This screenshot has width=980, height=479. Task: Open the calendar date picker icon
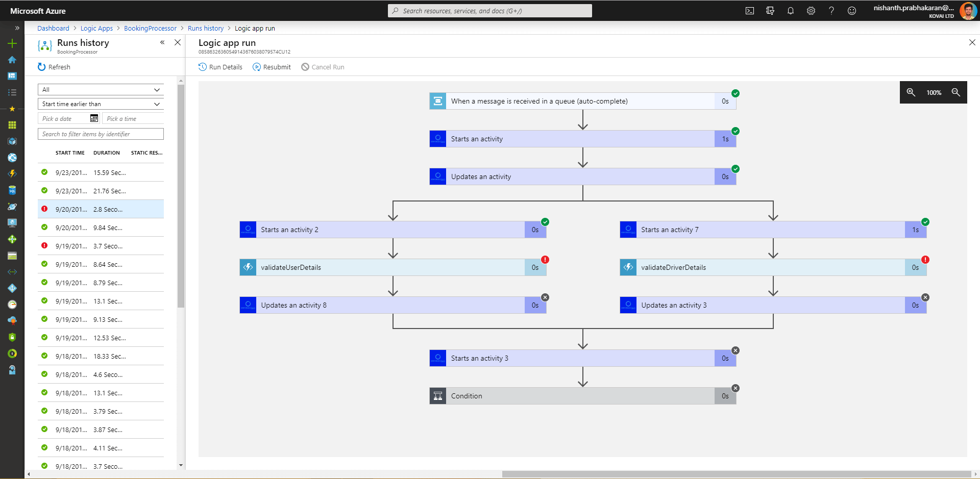click(x=94, y=118)
